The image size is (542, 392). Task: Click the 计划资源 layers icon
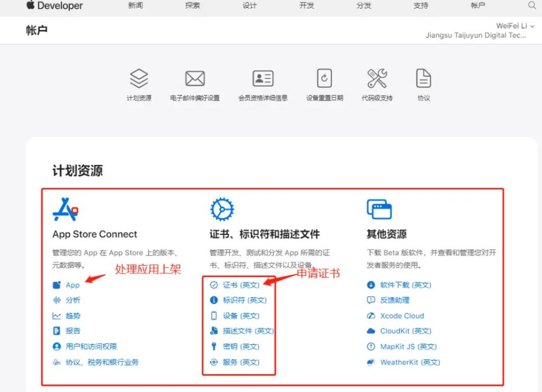139,79
